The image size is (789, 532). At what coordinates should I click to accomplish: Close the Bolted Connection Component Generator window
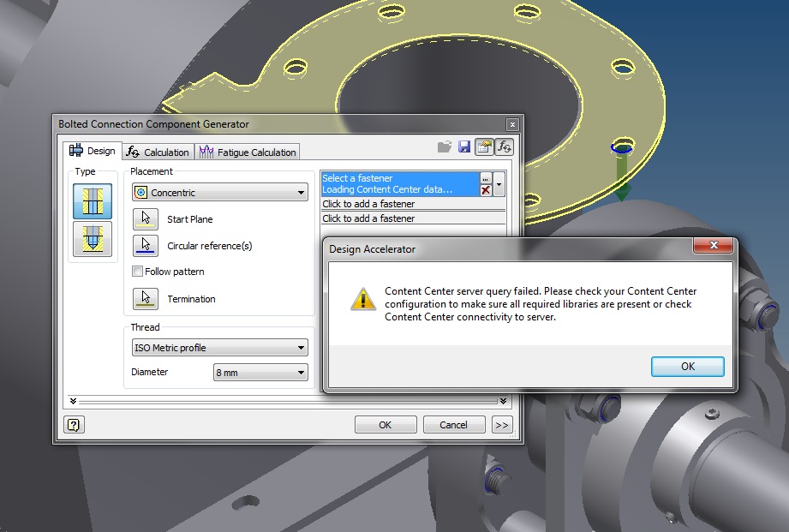tap(512, 124)
